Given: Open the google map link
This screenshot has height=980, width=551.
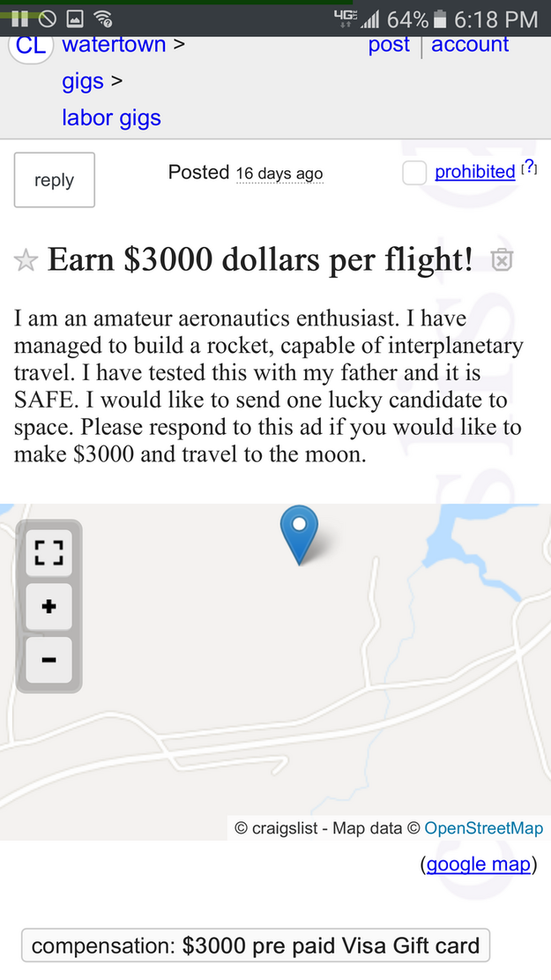Looking at the screenshot, I should coord(479,864).
